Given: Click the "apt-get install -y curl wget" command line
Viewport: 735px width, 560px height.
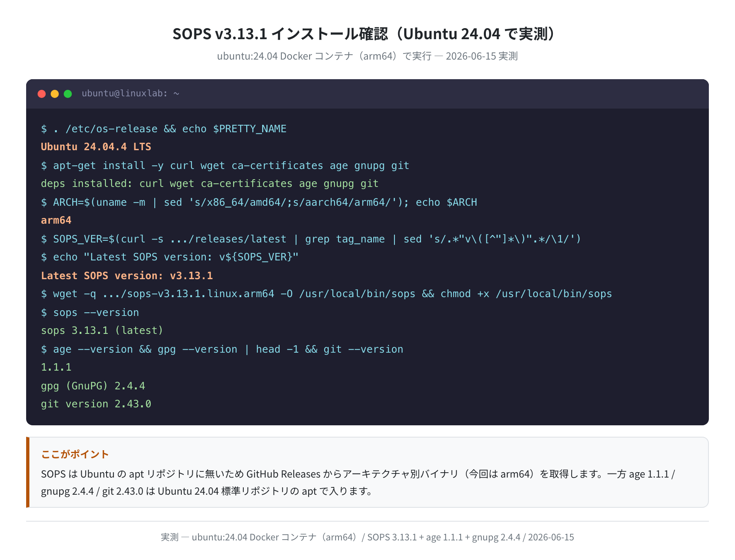Looking at the screenshot, I should (x=225, y=166).
